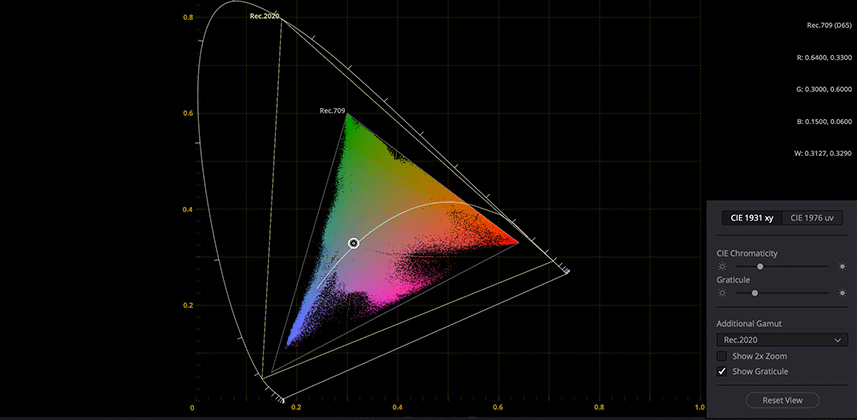
Task: Click the Rec.2020 label on the gamut triangle
Action: [x=265, y=16]
